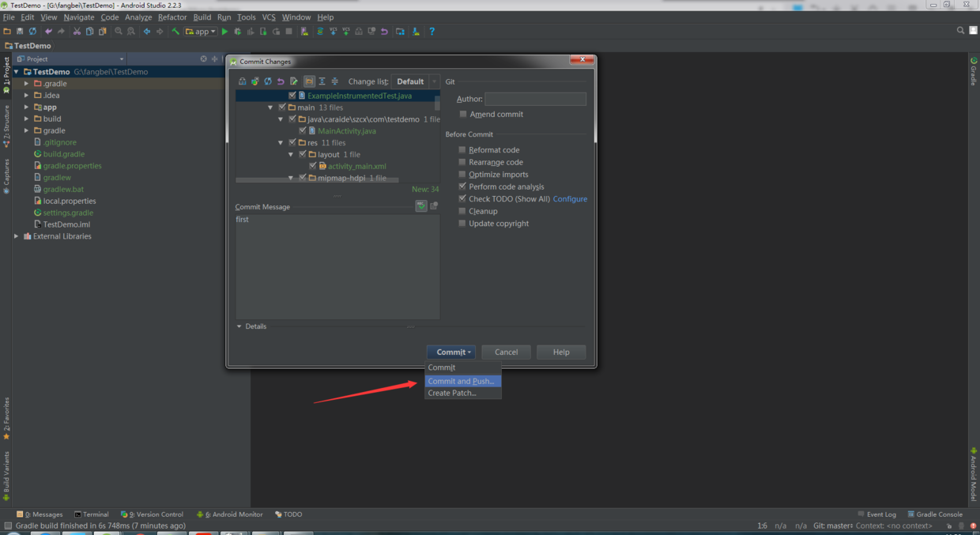Click the Commit dropdown button in the dialog

tap(450, 352)
